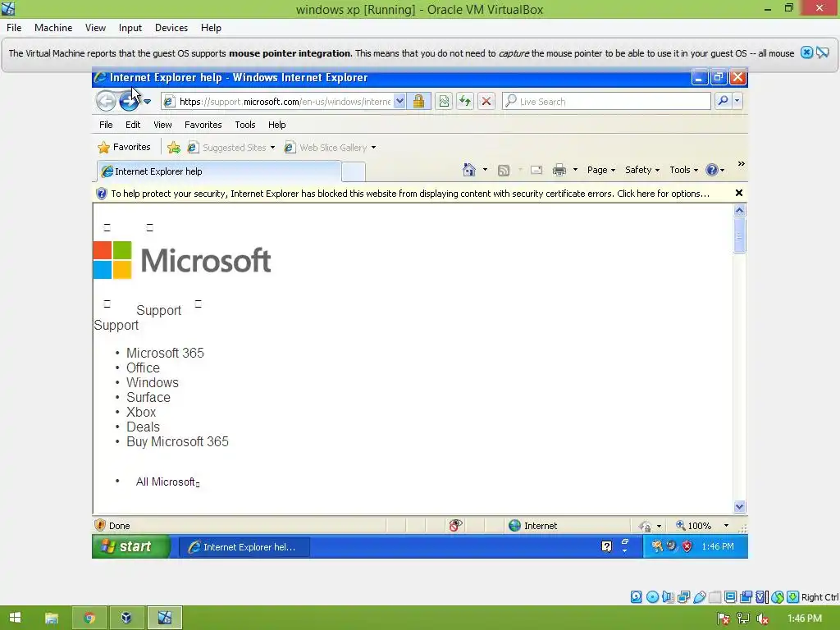
Task: Click the IE Back navigation button
Action: click(106, 101)
